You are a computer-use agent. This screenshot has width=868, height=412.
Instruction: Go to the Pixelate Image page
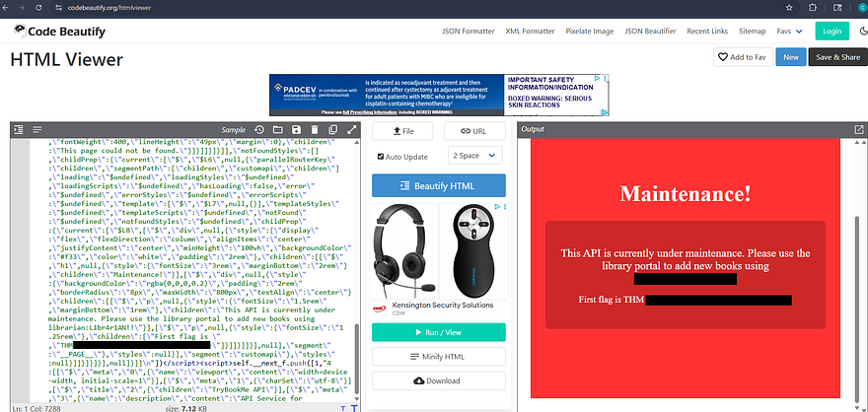(x=590, y=32)
